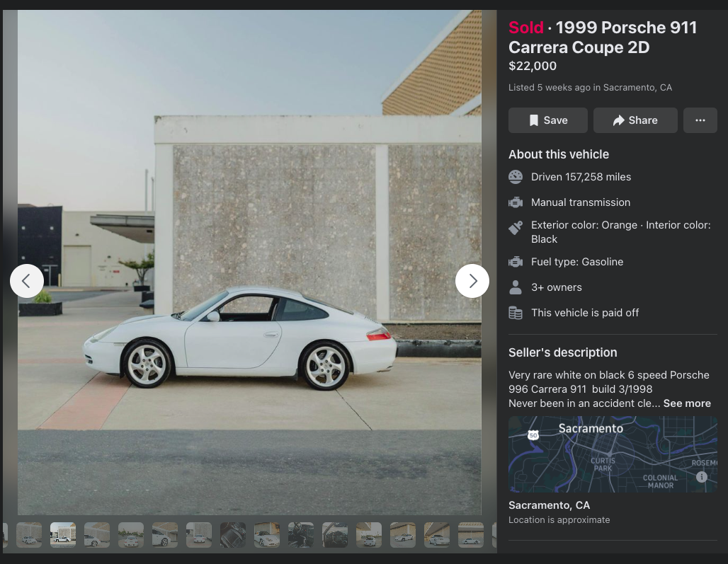
Task: Click the listing title 1999 Porsche 911 Carrera
Action: [x=603, y=38]
